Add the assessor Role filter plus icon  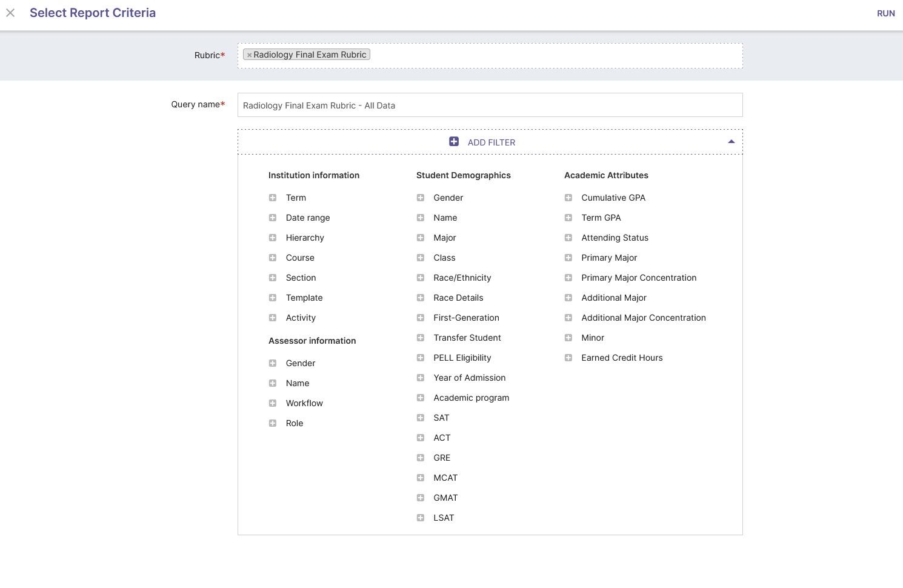pyautogui.click(x=273, y=423)
